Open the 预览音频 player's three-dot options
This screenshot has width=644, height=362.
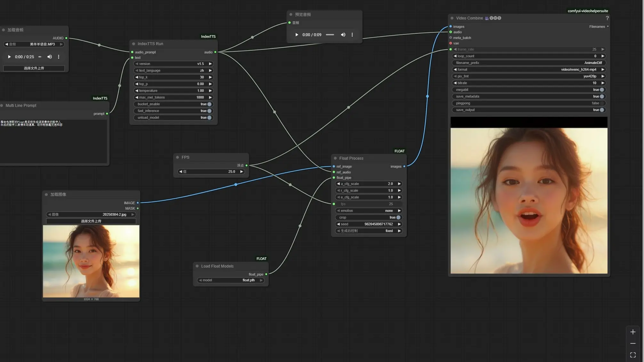point(352,35)
